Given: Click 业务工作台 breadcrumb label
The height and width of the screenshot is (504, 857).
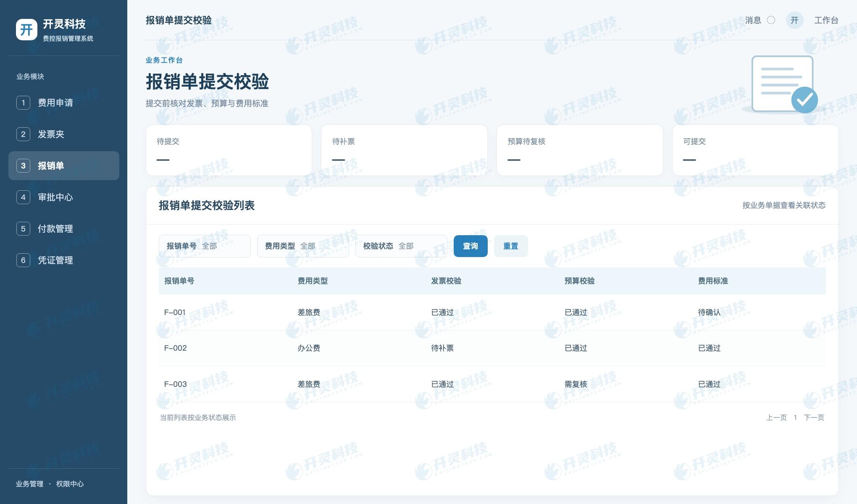Looking at the screenshot, I should [164, 60].
